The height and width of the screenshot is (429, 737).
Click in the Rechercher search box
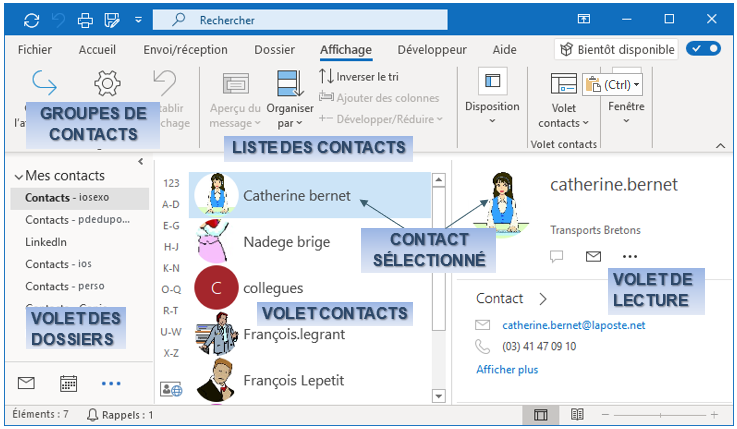[x=300, y=20]
